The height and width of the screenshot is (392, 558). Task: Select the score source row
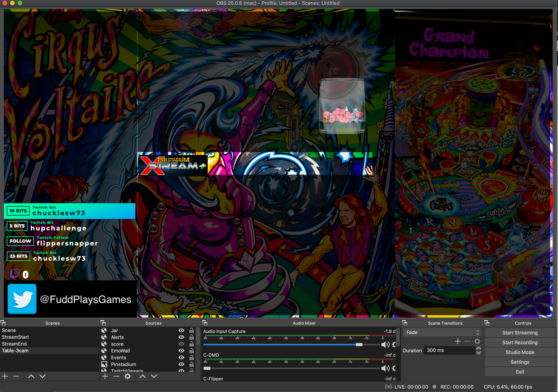148,344
